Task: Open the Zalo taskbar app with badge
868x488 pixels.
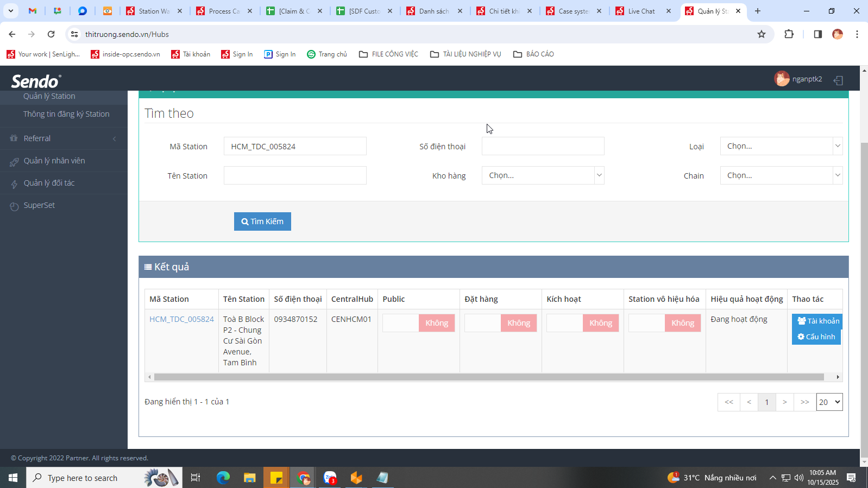Action: 330,478
